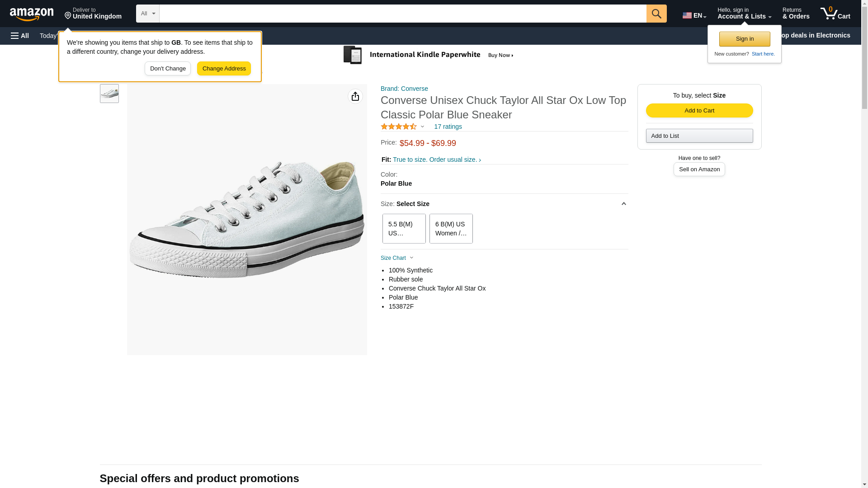Click into the Amazon search field
This screenshot has width=868, height=488.
(403, 14)
